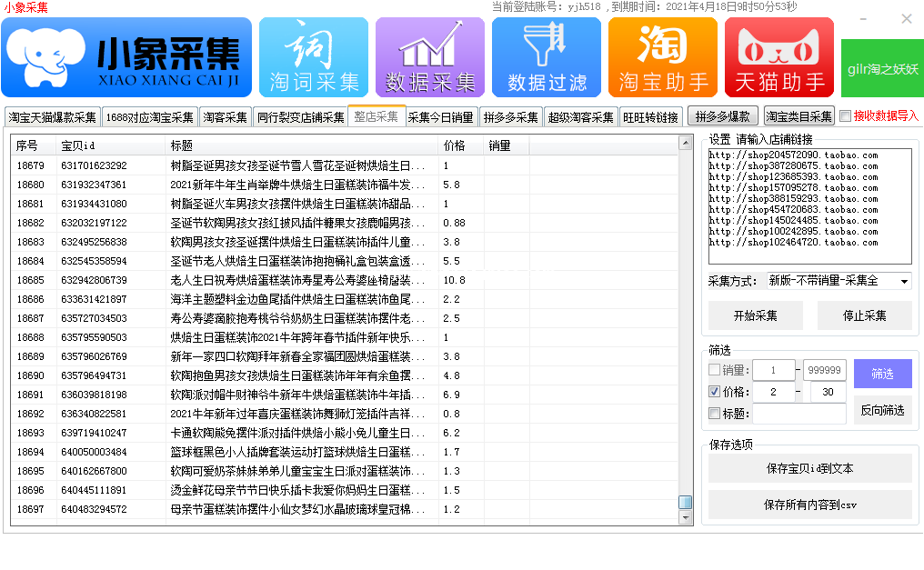Switch to 淘宝天猫爆款采集 tab
The height and width of the screenshot is (570, 924).
53,117
